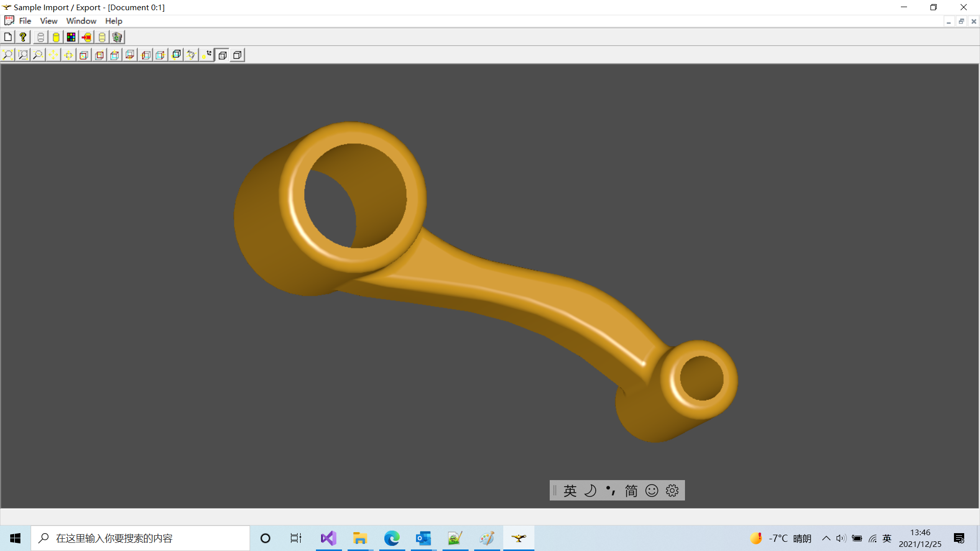Switch to the top view orientation
This screenshot has width=980, height=551.
[114, 55]
